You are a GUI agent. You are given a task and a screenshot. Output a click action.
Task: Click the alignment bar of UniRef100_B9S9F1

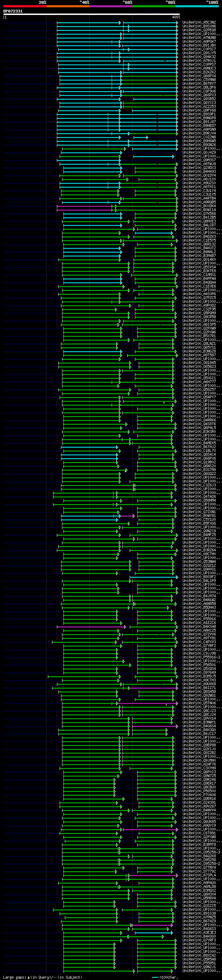[118, 114]
